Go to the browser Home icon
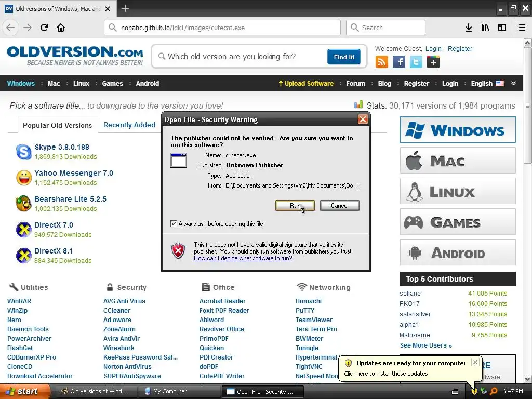The image size is (532, 399). coord(61,28)
